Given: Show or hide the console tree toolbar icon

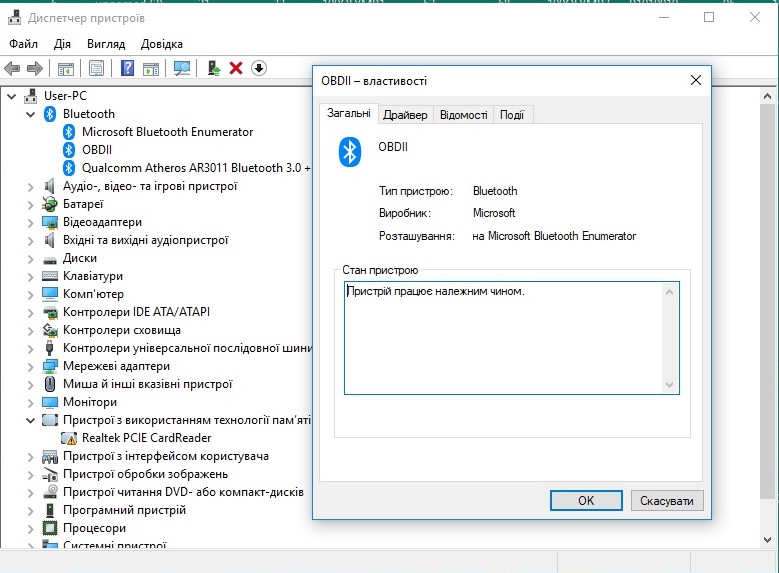Looking at the screenshot, I should [x=66, y=68].
